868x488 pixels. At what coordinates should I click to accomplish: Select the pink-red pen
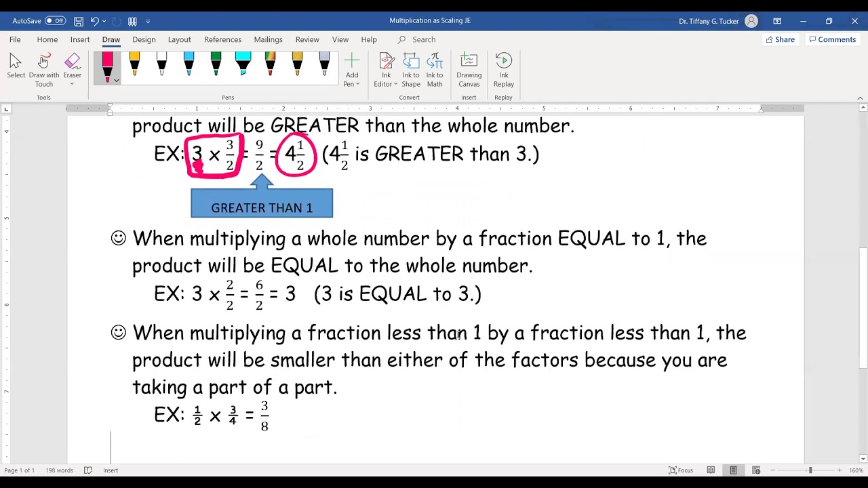pyautogui.click(x=107, y=65)
